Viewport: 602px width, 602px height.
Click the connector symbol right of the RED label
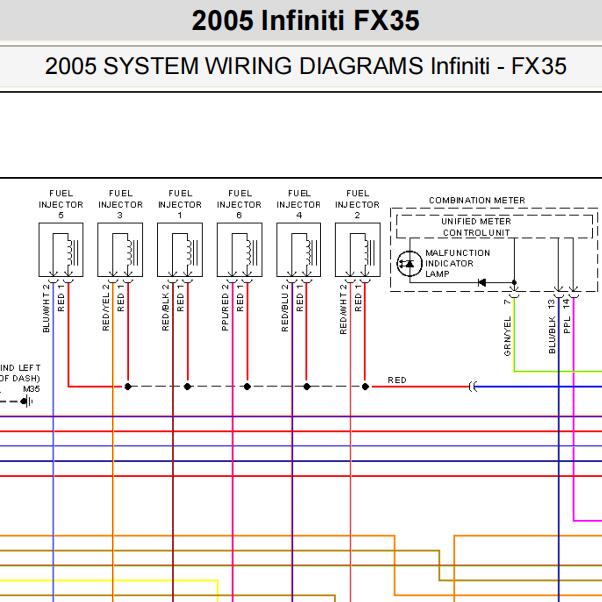pyautogui.click(x=473, y=387)
